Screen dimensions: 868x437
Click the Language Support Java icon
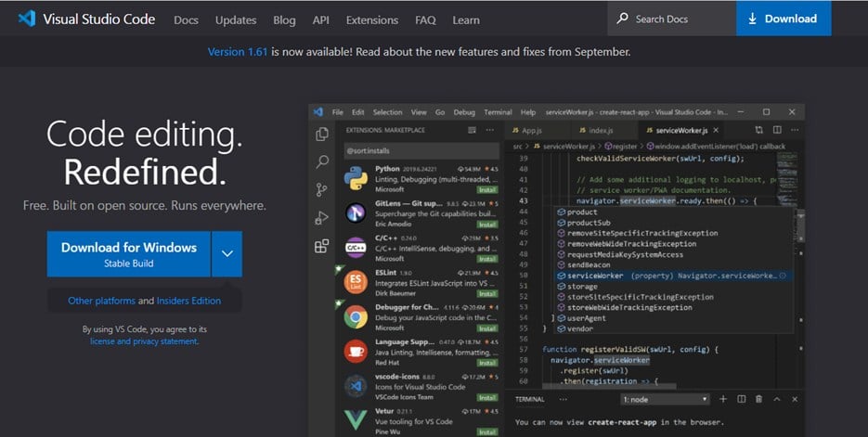[x=356, y=352]
